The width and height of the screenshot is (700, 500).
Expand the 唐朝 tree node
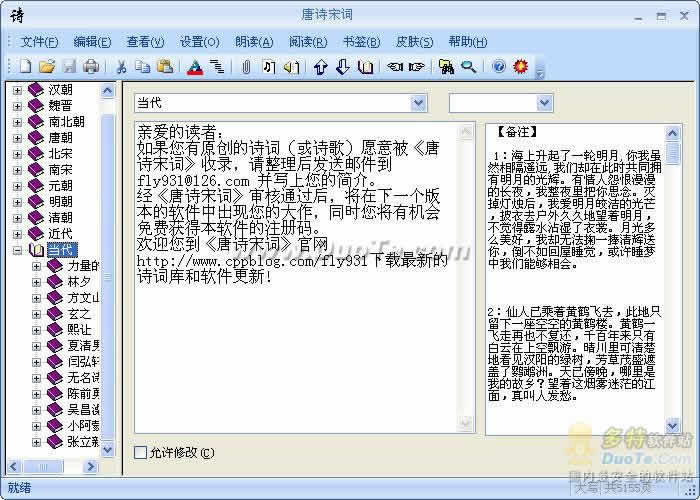pos(17,137)
